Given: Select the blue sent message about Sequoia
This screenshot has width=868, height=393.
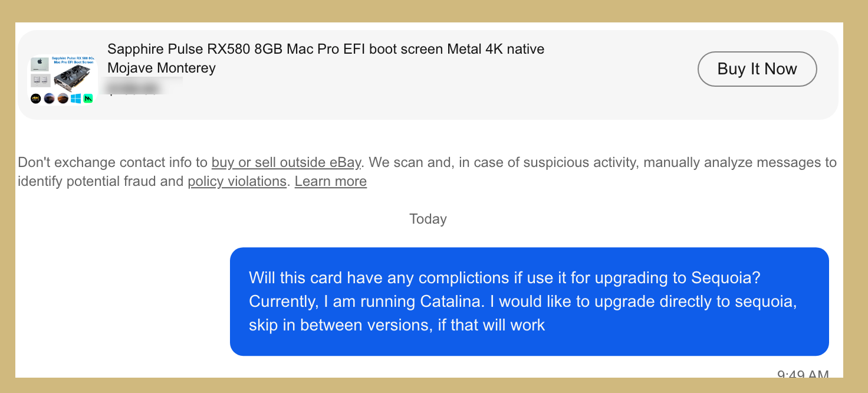Looking at the screenshot, I should click(x=529, y=301).
